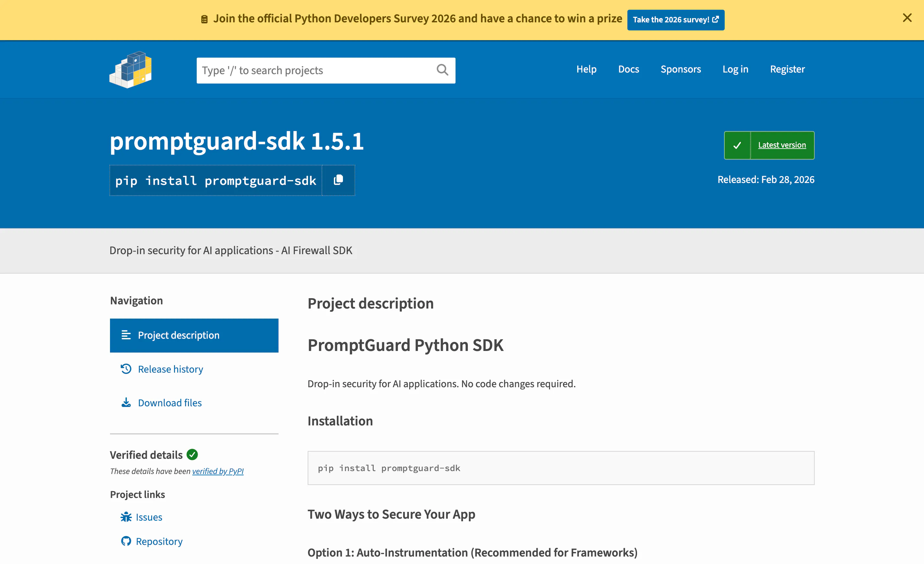Click the Issues bug icon

click(126, 517)
